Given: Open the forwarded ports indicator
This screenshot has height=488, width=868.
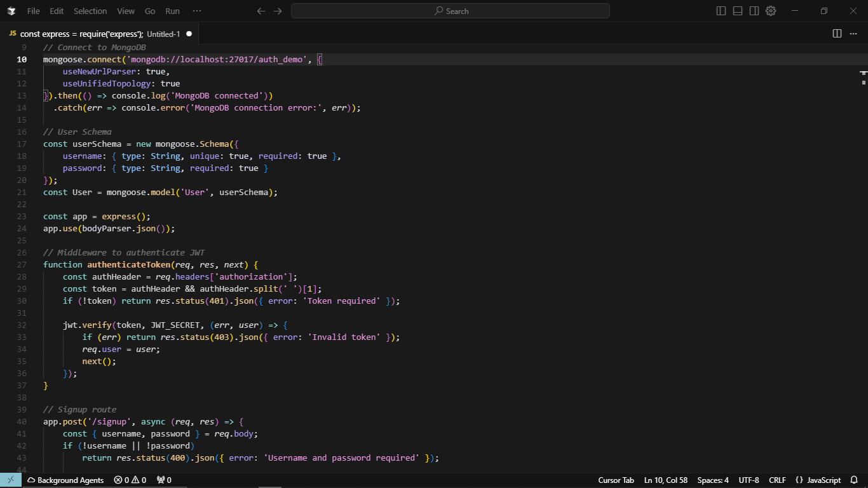Looking at the screenshot, I should [x=164, y=480].
